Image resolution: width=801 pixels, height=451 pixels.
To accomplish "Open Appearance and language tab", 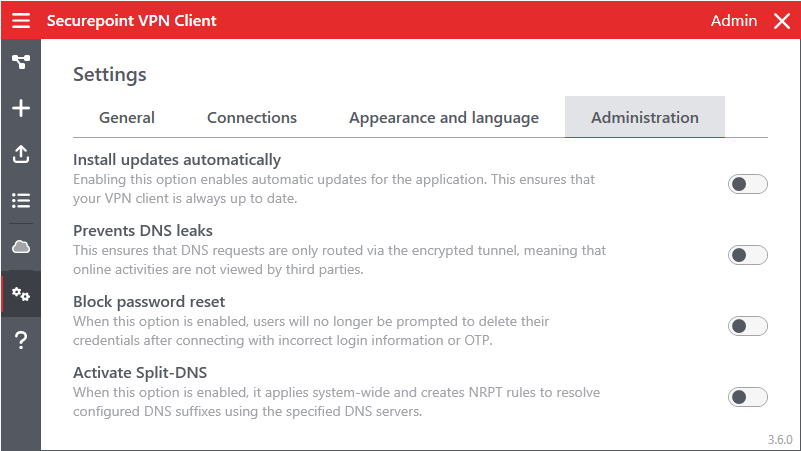I will (444, 117).
